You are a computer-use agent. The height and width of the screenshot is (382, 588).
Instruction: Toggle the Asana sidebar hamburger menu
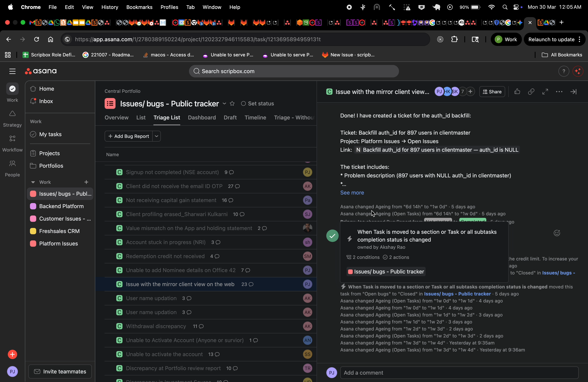point(12,71)
